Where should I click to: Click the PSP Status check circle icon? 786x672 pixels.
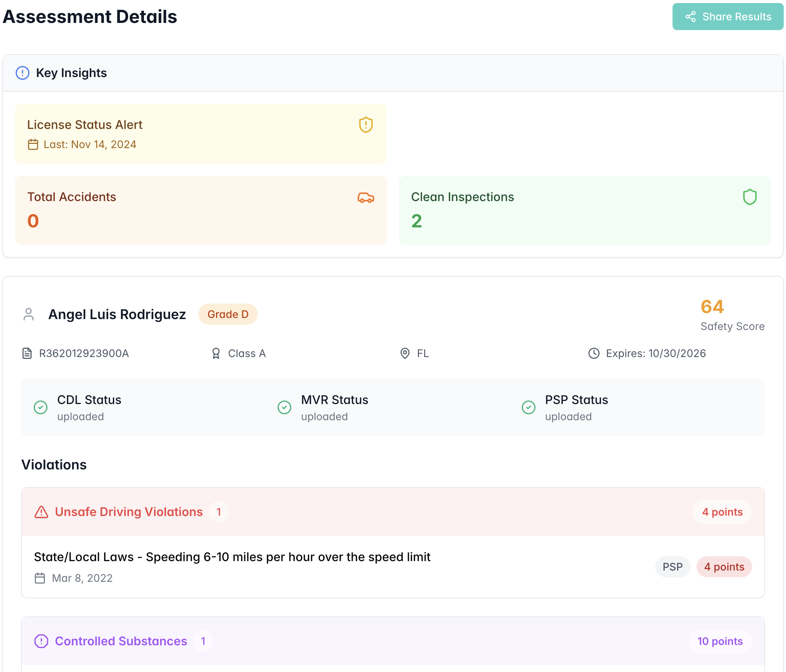point(528,407)
